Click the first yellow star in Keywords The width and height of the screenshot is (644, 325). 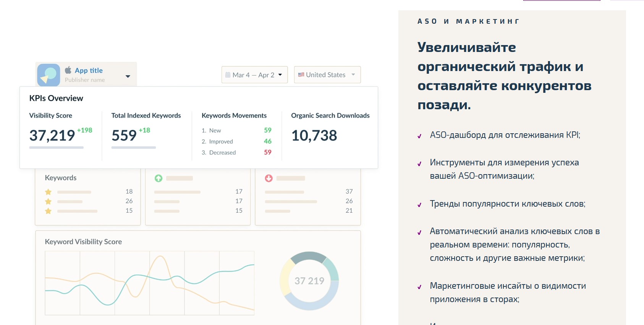(x=48, y=192)
